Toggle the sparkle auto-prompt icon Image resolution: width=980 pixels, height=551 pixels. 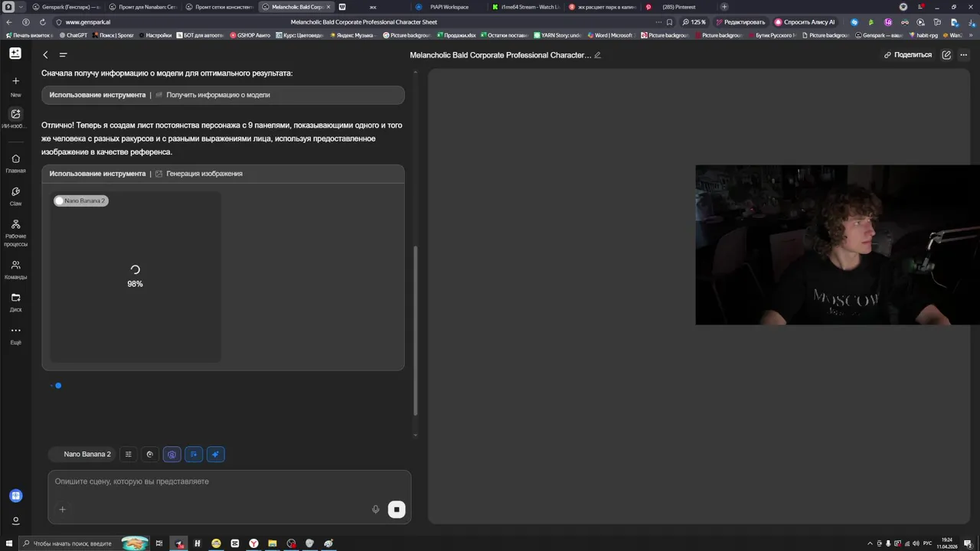click(215, 455)
